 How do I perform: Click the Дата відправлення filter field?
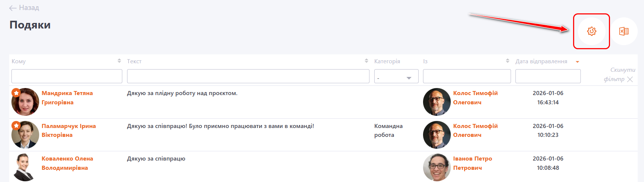click(548, 76)
